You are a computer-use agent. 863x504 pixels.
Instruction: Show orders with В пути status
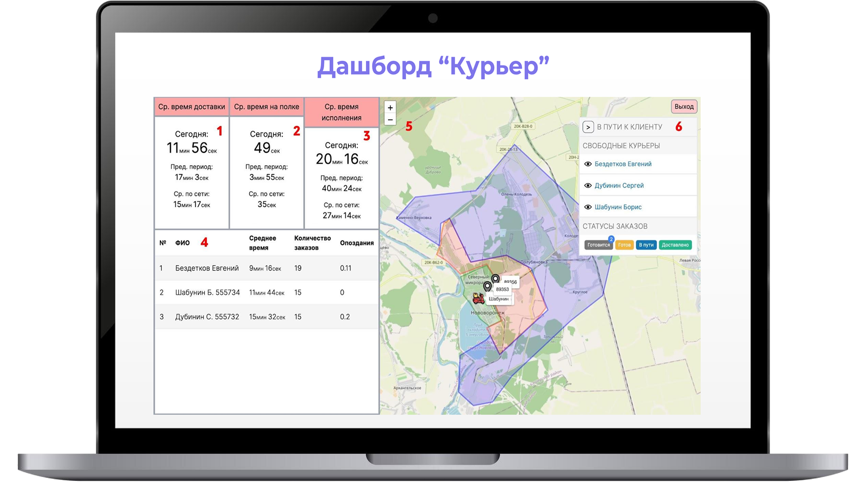(x=646, y=245)
